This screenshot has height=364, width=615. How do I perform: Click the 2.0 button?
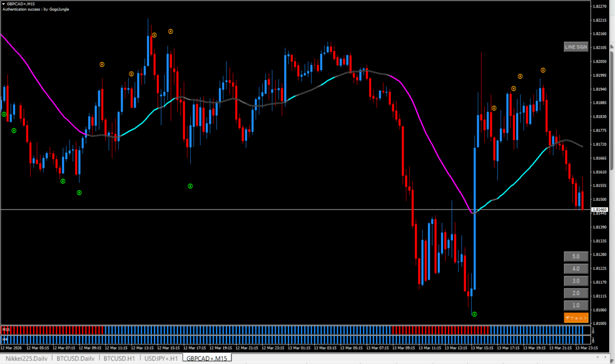pos(576,293)
